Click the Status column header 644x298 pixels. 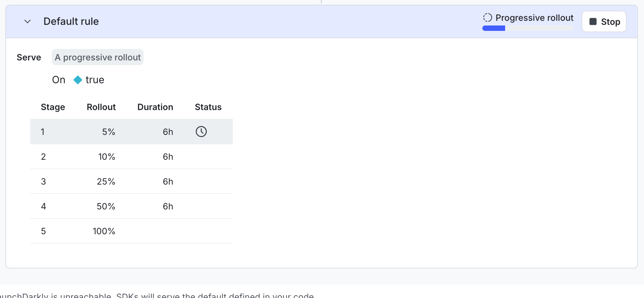click(208, 107)
